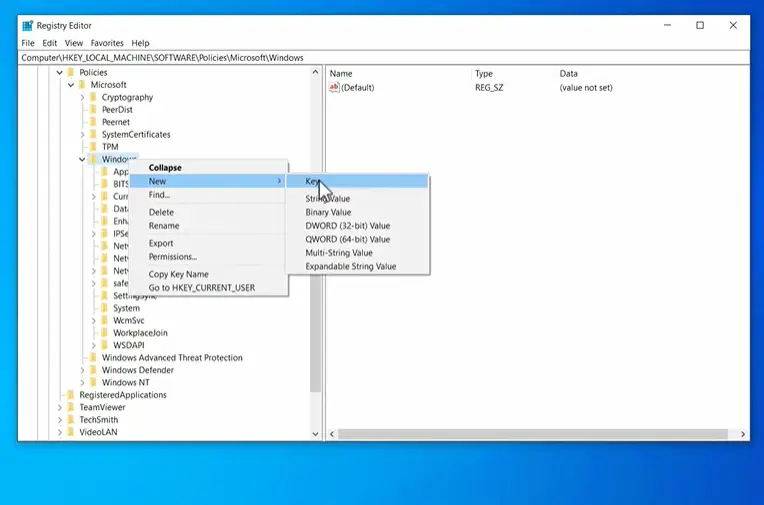Viewport: 764px width, 505px height.
Task: Create a new Key from submenu
Action: pyautogui.click(x=357, y=181)
